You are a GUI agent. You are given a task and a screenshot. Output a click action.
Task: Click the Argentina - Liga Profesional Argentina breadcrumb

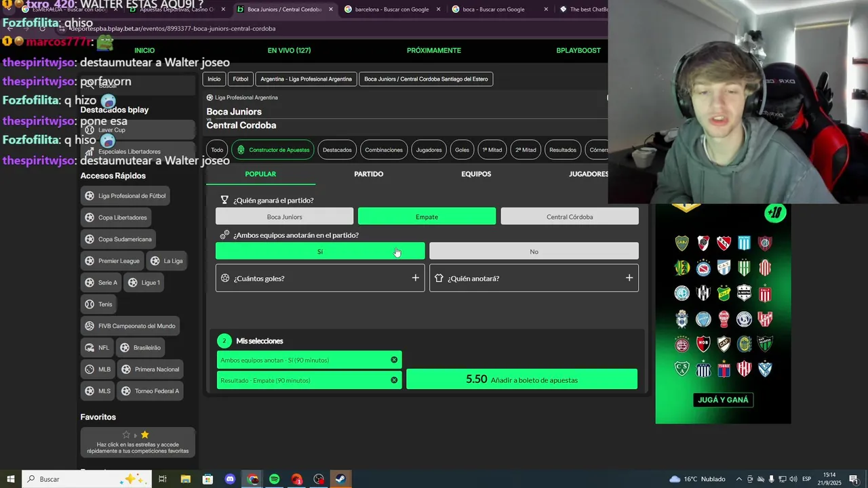[x=306, y=79]
